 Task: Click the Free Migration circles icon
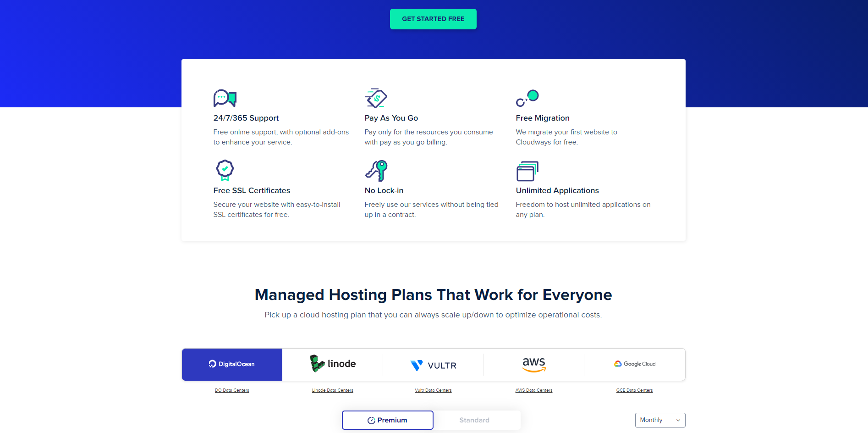[x=527, y=98]
